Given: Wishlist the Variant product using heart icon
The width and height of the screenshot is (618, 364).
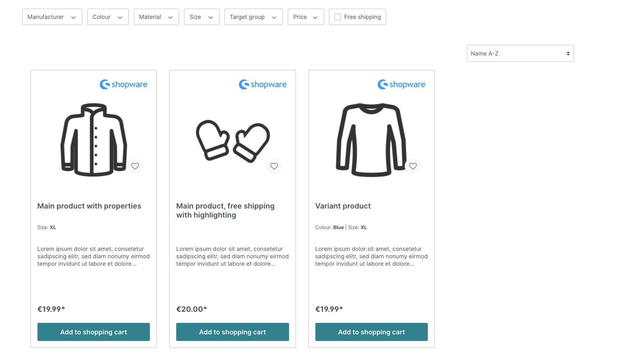Looking at the screenshot, I should (x=413, y=166).
